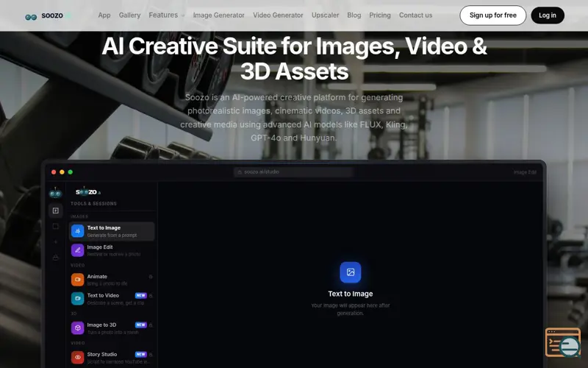The image size is (588, 368).
Task: Click the Story Studio label
Action: [x=102, y=354]
